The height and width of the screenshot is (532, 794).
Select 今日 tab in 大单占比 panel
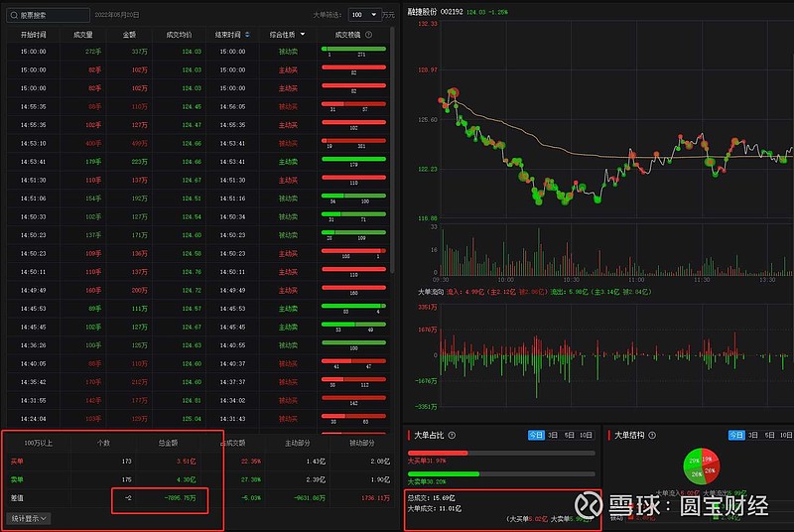coord(536,436)
